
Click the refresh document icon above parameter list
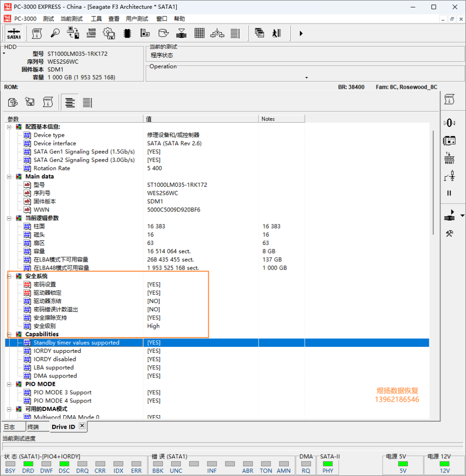click(x=13, y=102)
